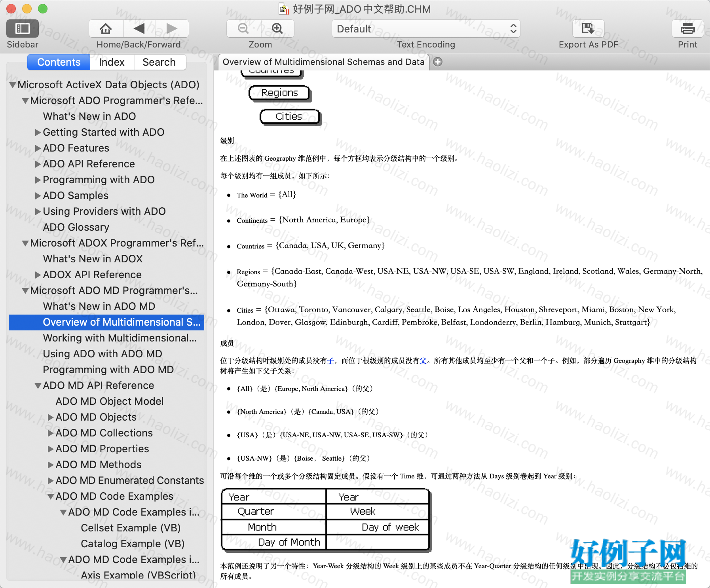Expand the ADO API Reference node
710x588 pixels.
pyautogui.click(x=38, y=164)
